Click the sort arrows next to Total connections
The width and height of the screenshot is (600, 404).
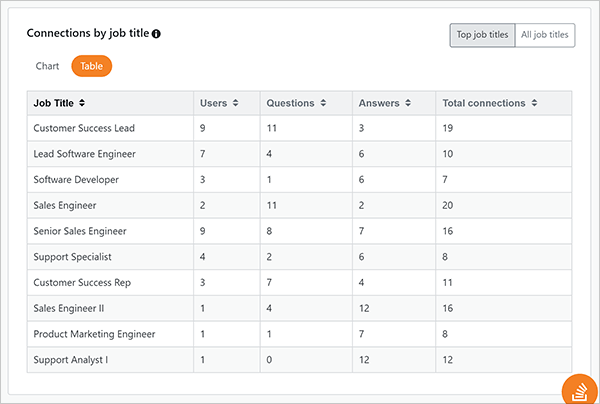[535, 103]
